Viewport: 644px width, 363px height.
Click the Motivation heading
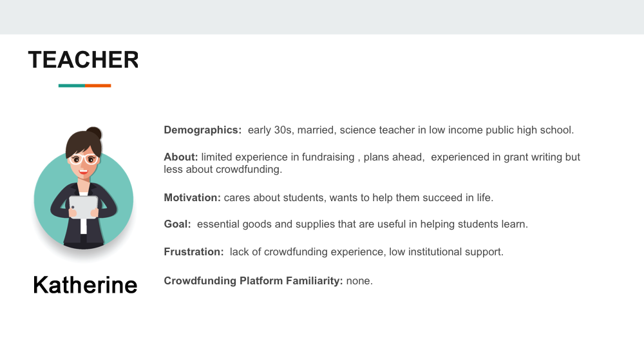[192, 198]
